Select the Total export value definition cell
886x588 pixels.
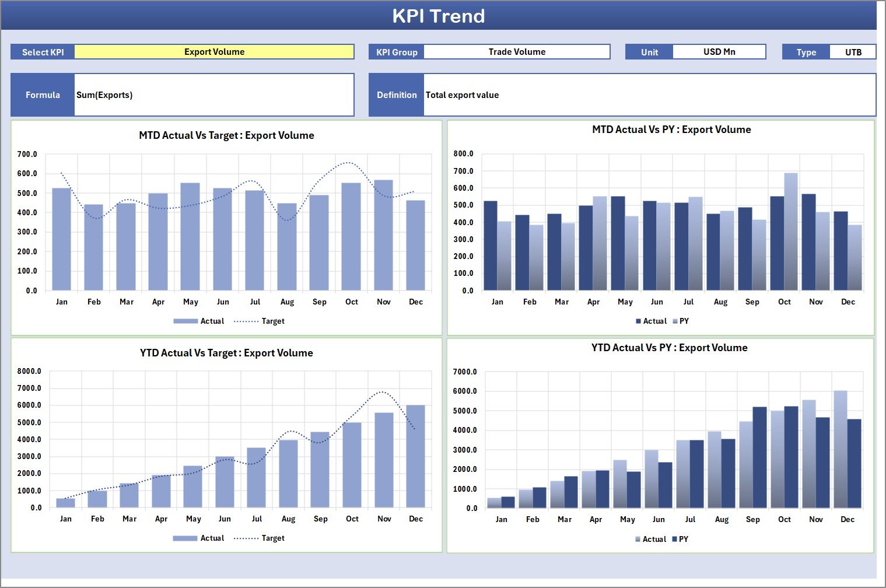(x=649, y=95)
